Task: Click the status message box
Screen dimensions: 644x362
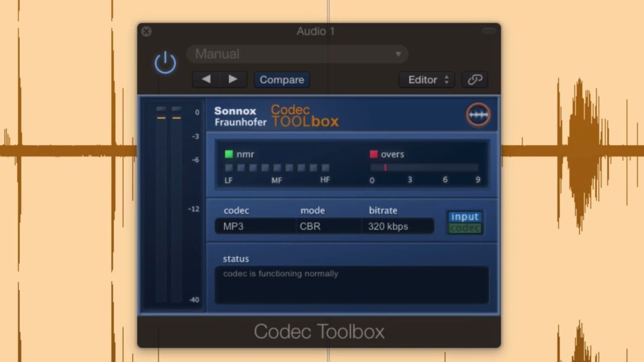Action: [352, 285]
